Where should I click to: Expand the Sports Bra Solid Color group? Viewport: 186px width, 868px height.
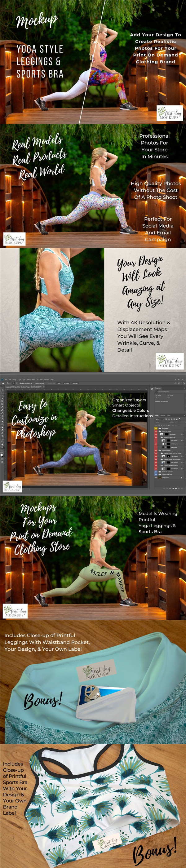coord(158,472)
